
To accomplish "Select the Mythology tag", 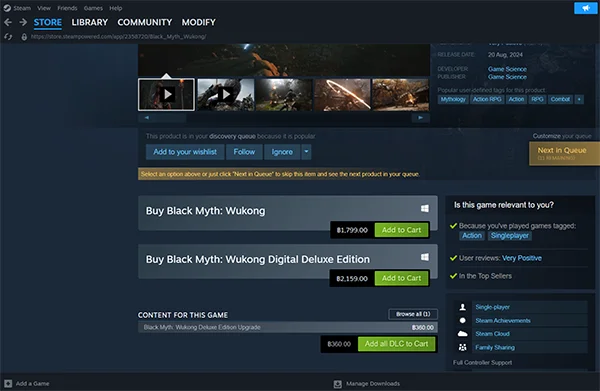I will [x=453, y=99].
